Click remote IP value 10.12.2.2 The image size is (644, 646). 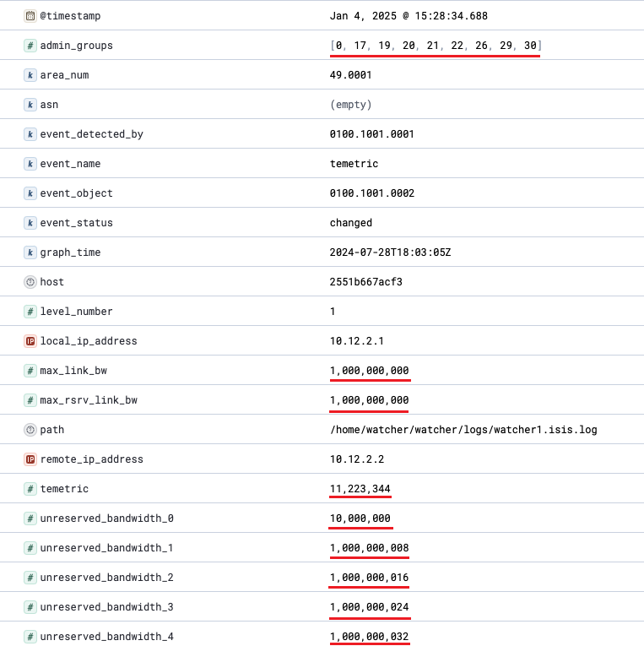356,459
